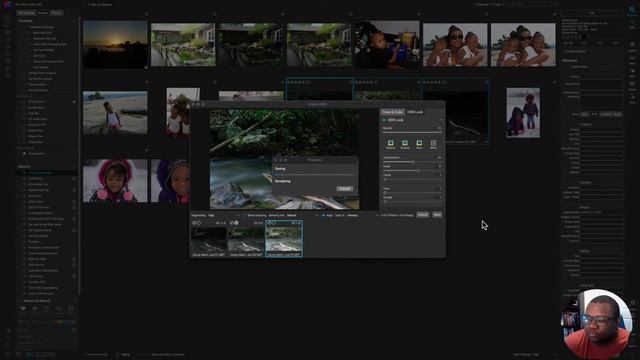This screenshot has width=640, height=360.
Task: Switch to Tone & Color tab in HDR dialog
Action: click(x=392, y=112)
